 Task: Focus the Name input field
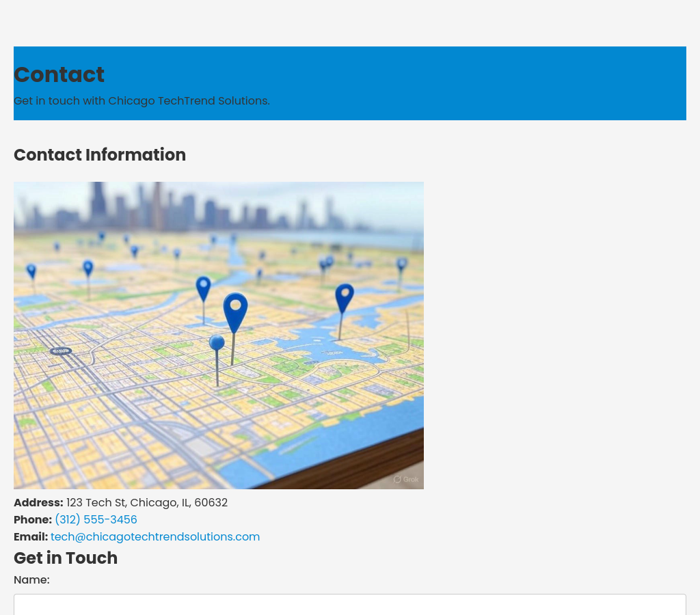[x=350, y=605]
